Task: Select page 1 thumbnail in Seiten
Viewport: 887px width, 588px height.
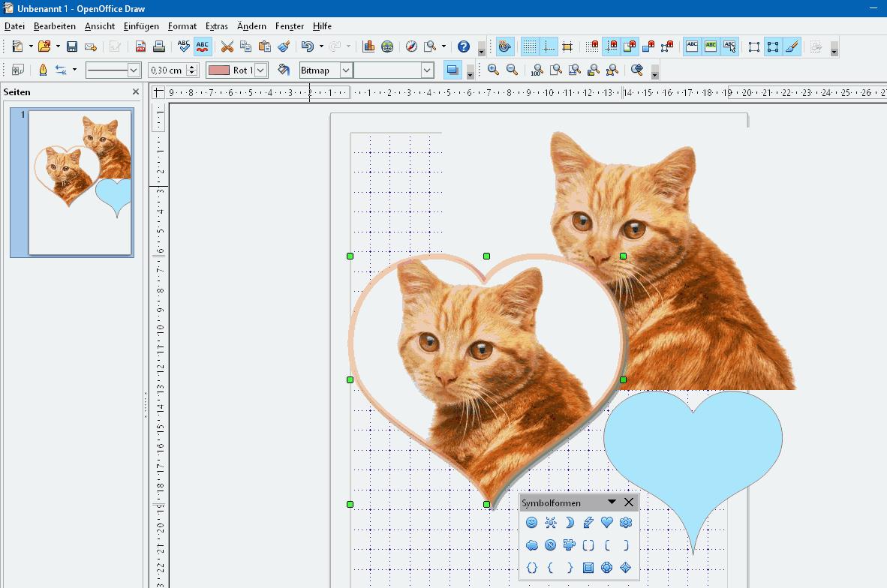Action: pos(80,182)
